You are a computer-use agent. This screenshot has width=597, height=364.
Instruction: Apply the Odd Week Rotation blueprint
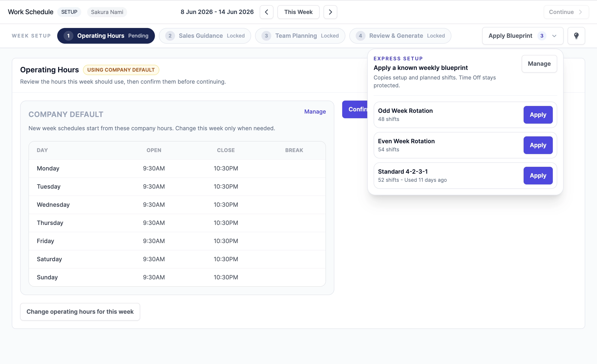point(538,115)
